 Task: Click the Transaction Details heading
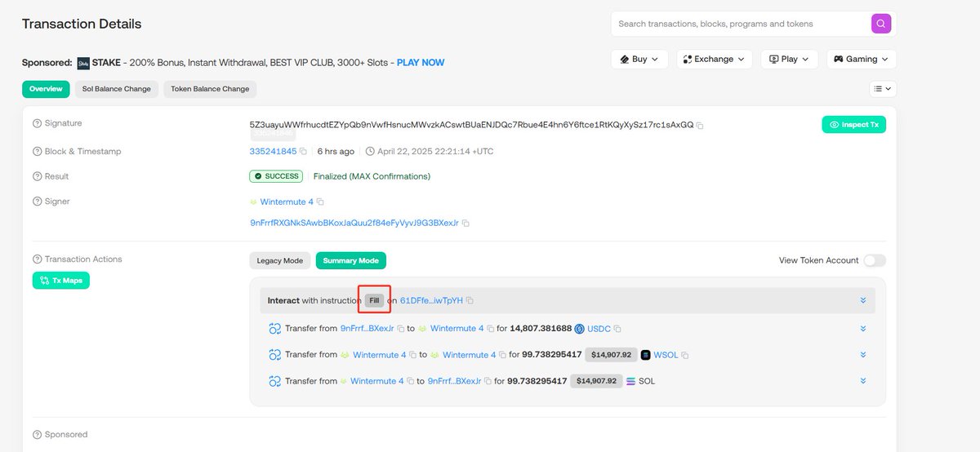pyautogui.click(x=82, y=24)
